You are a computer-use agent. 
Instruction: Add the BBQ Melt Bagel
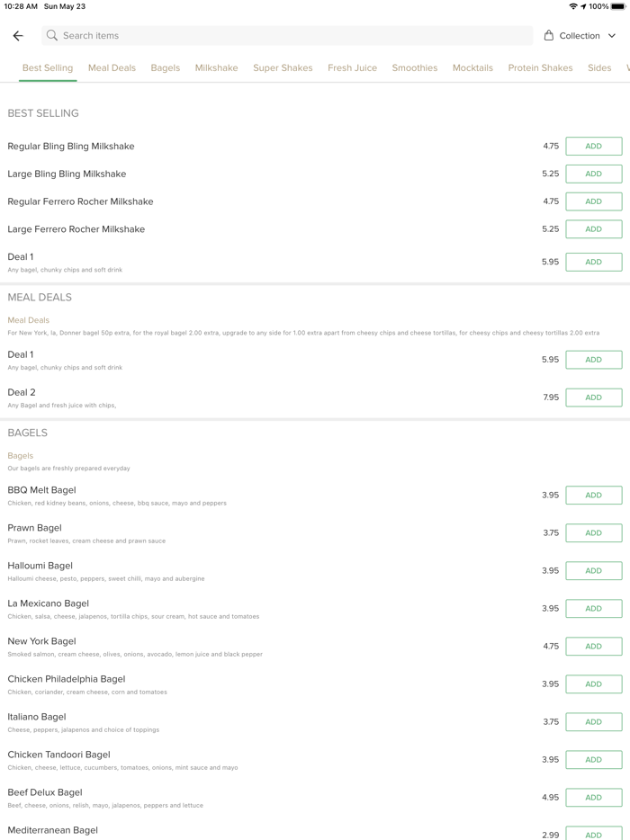(593, 496)
